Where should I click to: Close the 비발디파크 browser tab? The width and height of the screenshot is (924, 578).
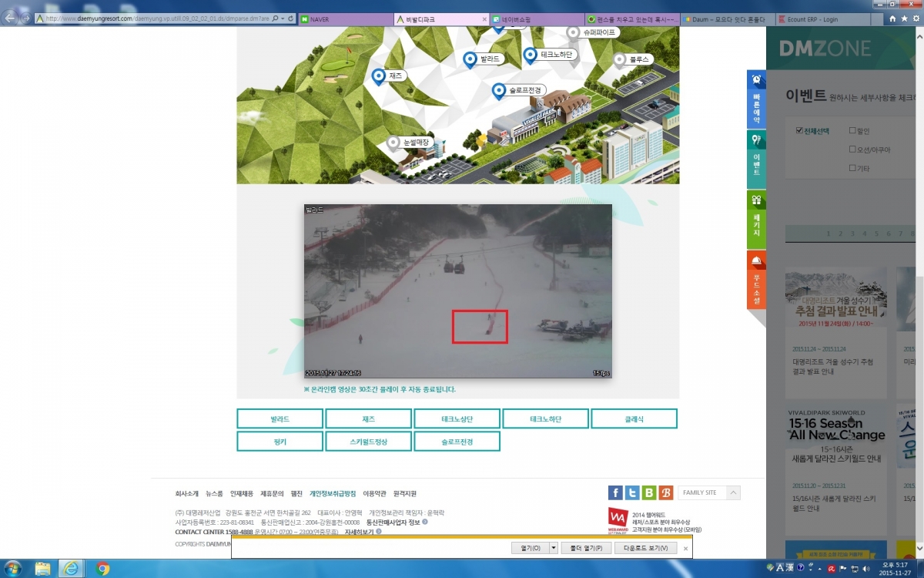484,18
